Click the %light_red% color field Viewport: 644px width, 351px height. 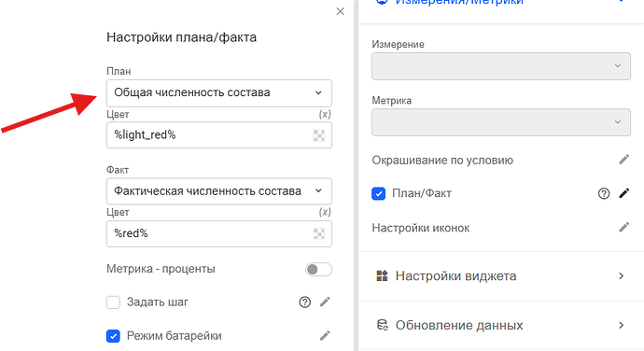(219, 134)
